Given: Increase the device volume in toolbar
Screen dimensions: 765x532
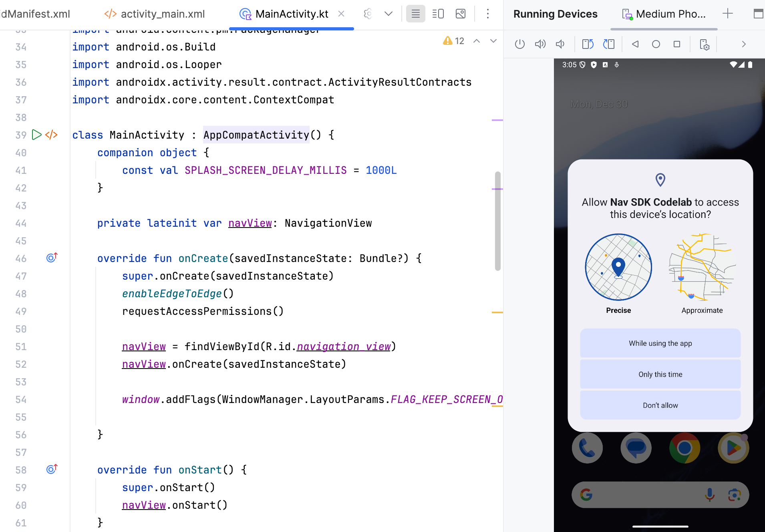Looking at the screenshot, I should pyautogui.click(x=540, y=44).
